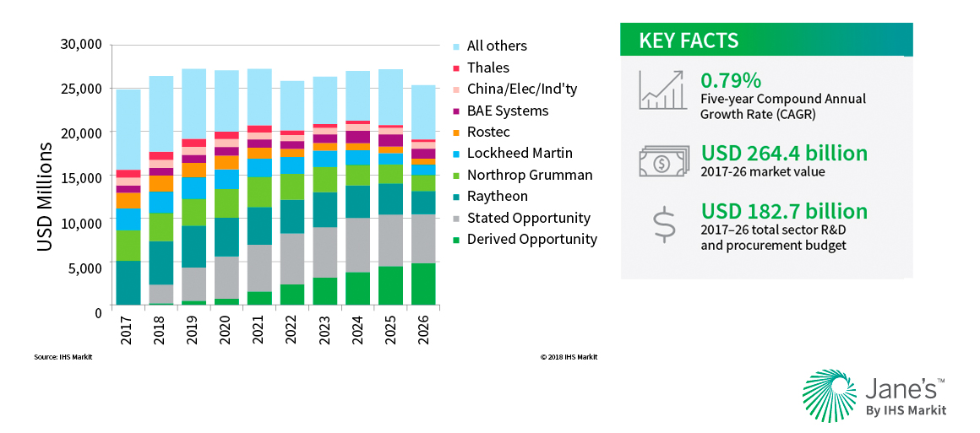Click the All others segment of the 2017 bar
The height and width of the screenshot is (433, 980).
tap(127, 129)
